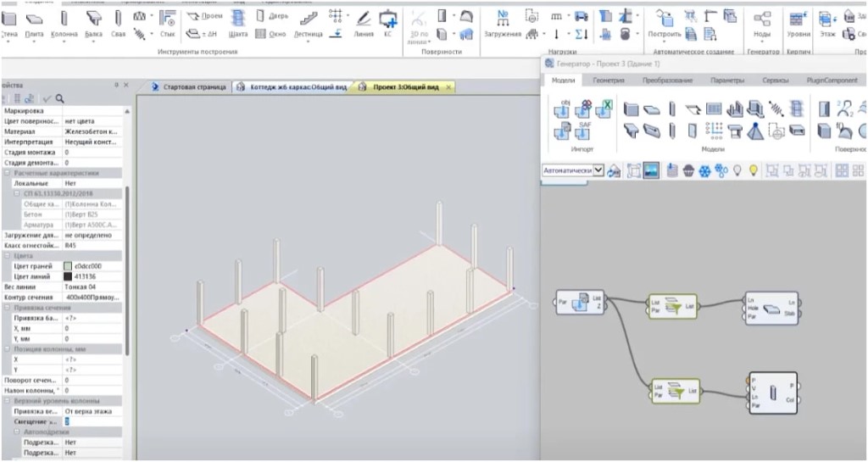Select the Лестница (stairs) tool
The width and height of the screenshot is (868, 462).
coord(309,25)
